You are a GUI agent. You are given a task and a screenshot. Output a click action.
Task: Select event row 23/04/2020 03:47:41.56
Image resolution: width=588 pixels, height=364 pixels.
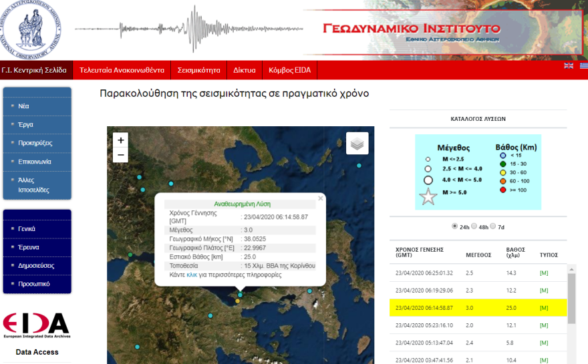click(x=478, y=359)
